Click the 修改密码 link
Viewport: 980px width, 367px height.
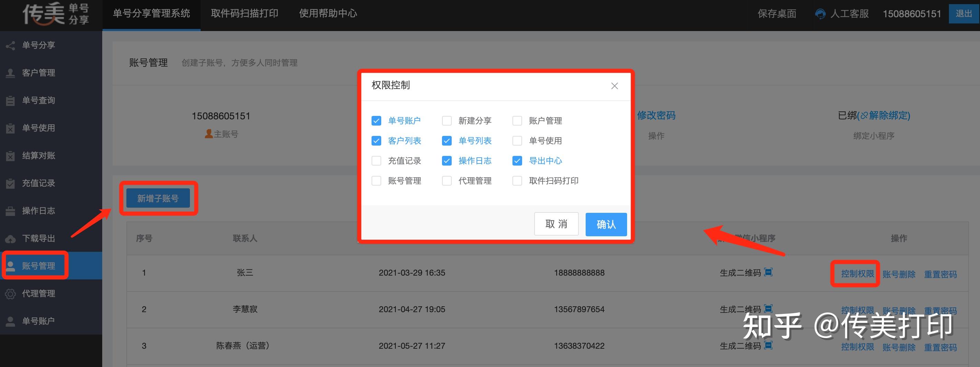coord(656,116)
